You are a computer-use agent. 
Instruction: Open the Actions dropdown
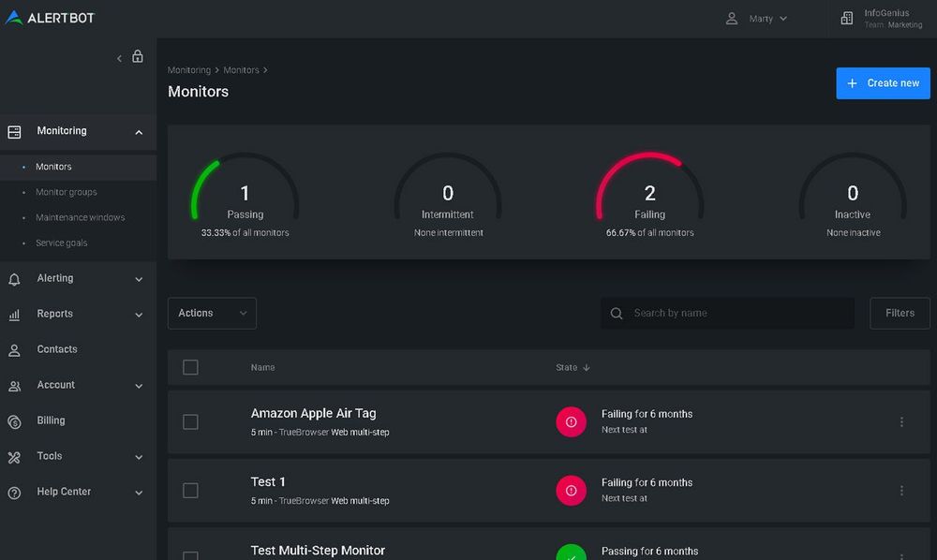pos(212,314)
